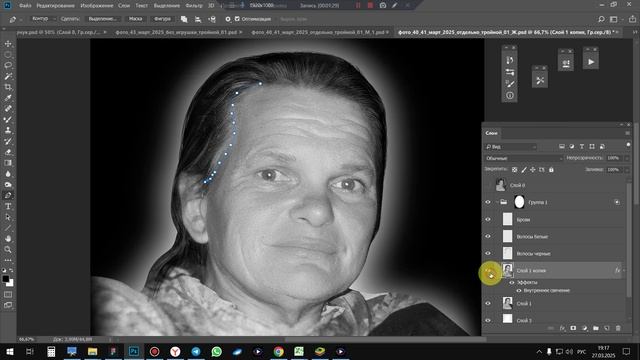Open the fill Заливка dropdown arrow
This screenshot has height=360, width=640.
pyautogui.click(x=627, y=169)
